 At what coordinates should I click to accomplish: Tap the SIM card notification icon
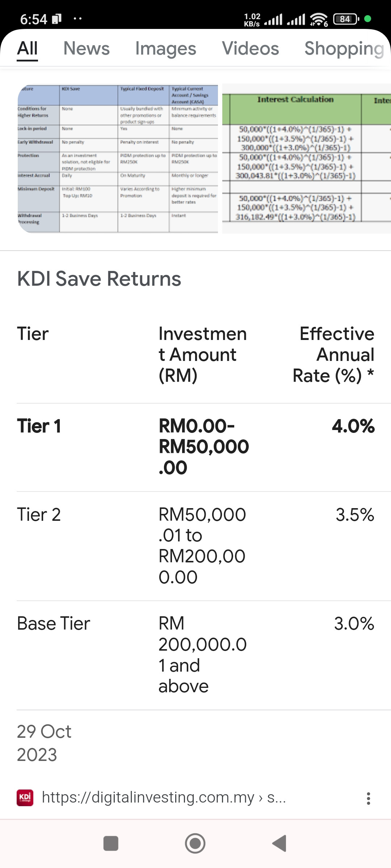click(57, 19)
